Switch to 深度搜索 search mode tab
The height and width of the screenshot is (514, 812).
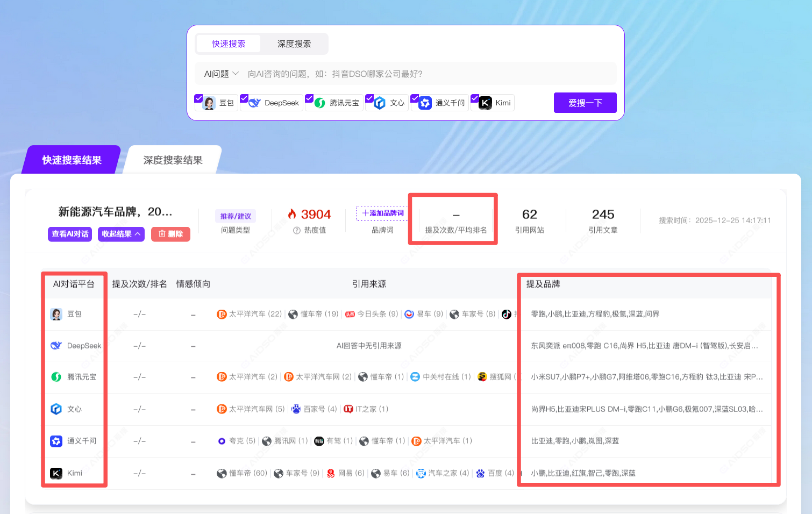point(294,44)
